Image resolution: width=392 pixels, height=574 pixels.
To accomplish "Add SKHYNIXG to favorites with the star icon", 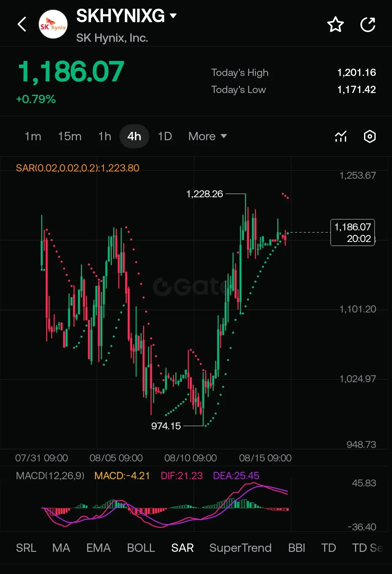I will [335, 24].
